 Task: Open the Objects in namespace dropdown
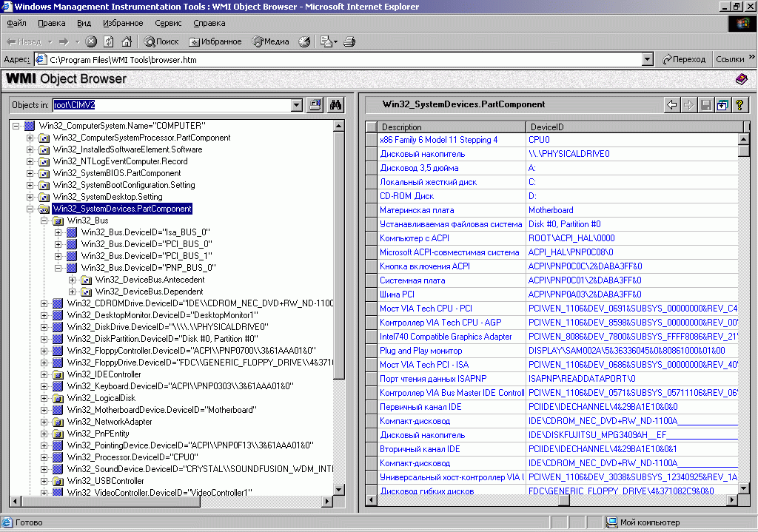(297, 105)
